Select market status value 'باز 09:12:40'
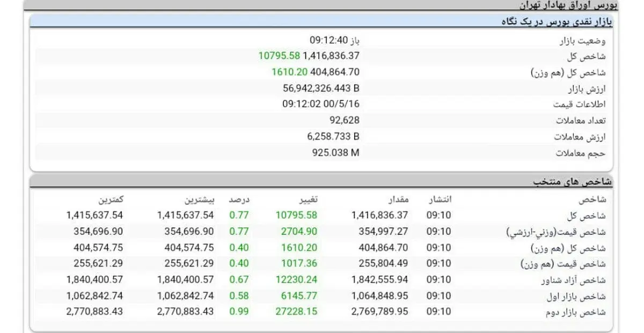644x333 pixels. pyautogui.click(x=334, y=40)
